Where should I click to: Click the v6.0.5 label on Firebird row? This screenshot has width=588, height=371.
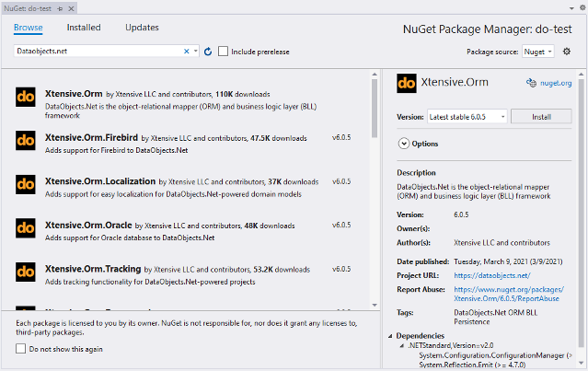pyautogui.click(x=341, y=138)
